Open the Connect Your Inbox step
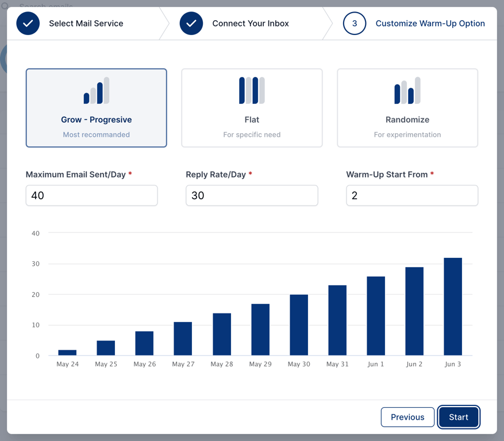Screen dimensions: 504x441 (251, 24)
